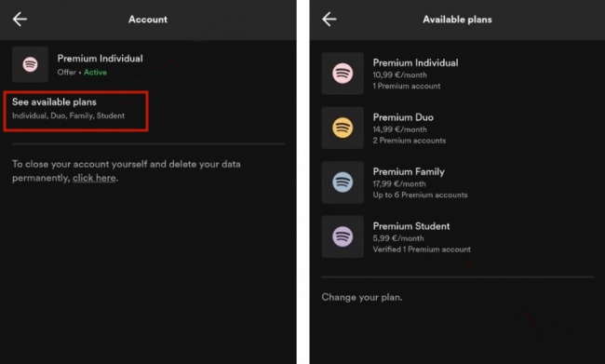605x364 pixels.
Task: Tap the '10,99 €/month' price
Action: tap(399, 74)
